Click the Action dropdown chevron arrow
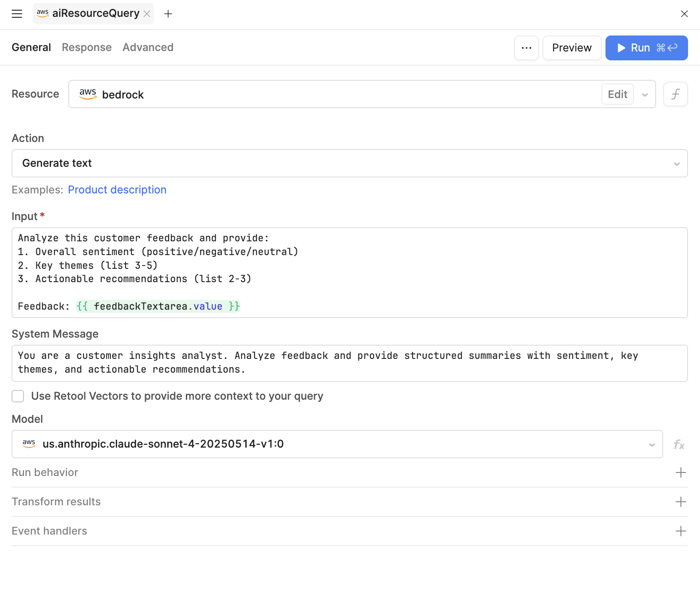 (677, 164)
